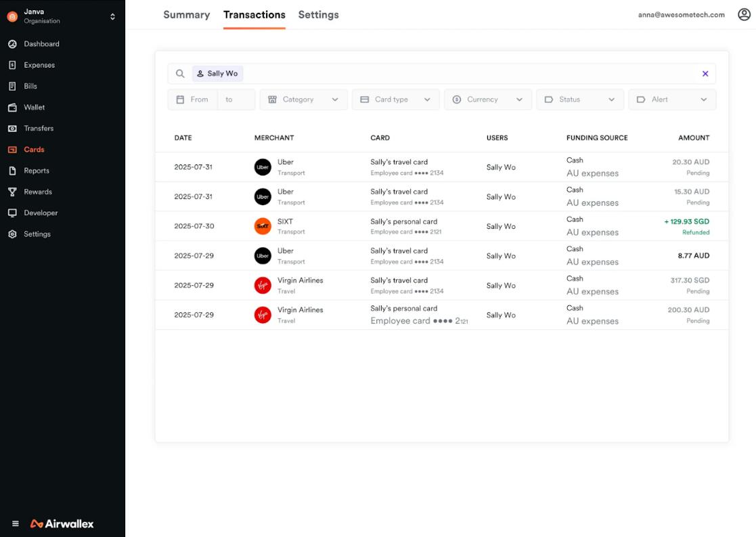This screenshot has width=756, height=537.
Task: Open the Developer icon in sidebar
Action: tap(12, 213)
